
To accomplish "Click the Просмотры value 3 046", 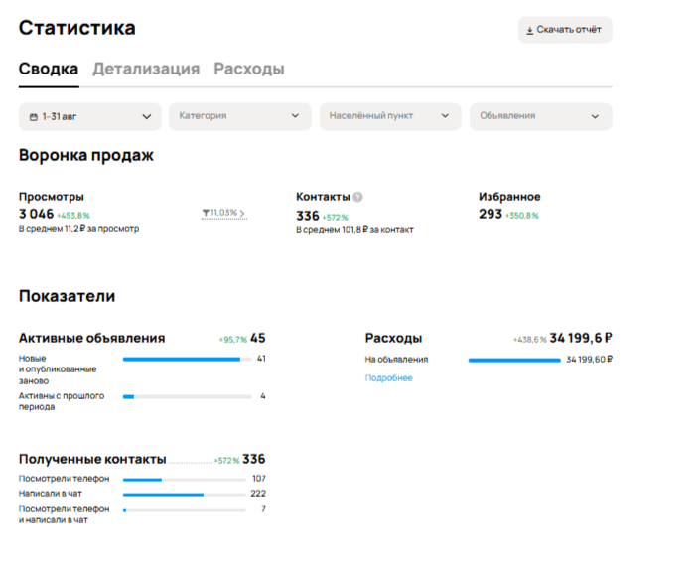I will click(36, 214).
